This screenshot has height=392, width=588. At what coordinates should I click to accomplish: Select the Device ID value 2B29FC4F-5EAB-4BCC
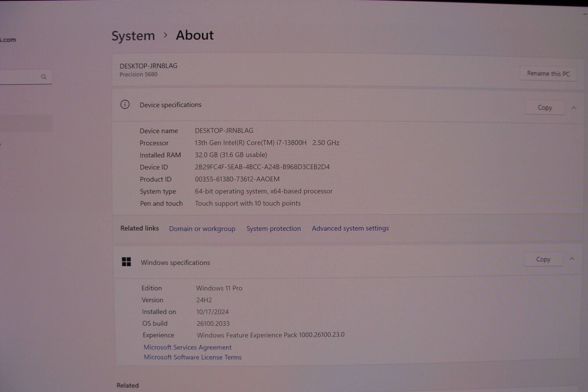(x=262, y=167)
